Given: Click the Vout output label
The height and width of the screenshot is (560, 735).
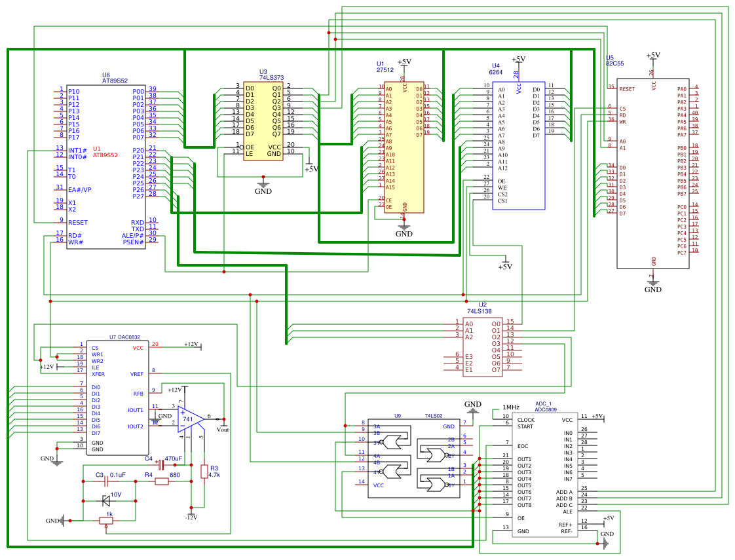Looking at the screenshot, I should point(223,430).
